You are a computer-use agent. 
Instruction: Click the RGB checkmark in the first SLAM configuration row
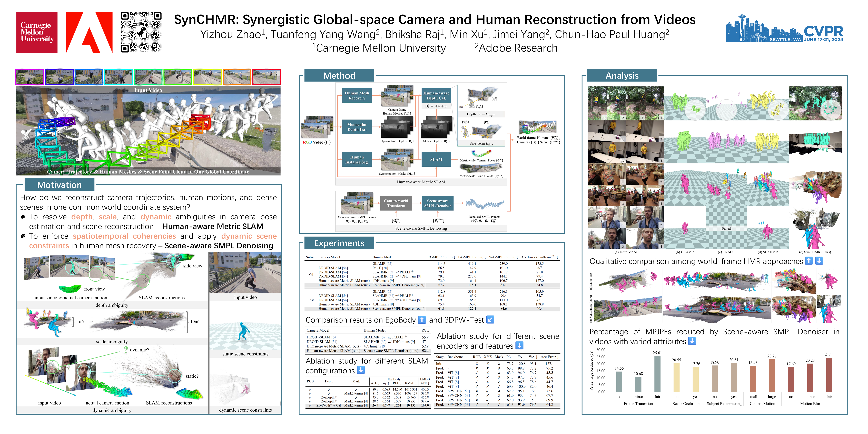(310, 389)
